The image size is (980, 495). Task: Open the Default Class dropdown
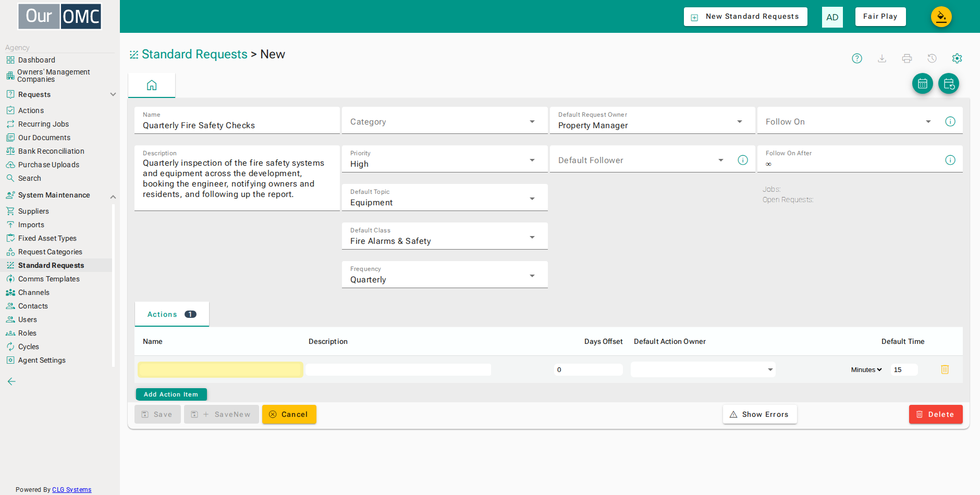[445, 237]
